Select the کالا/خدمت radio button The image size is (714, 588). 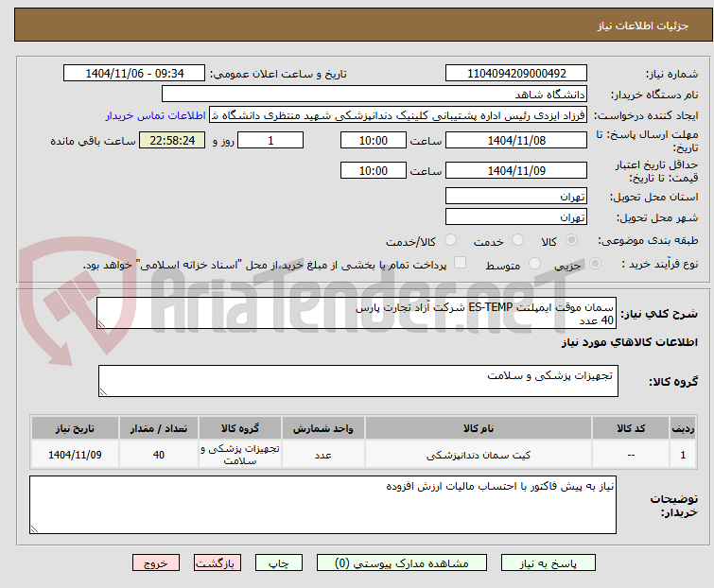450,240
